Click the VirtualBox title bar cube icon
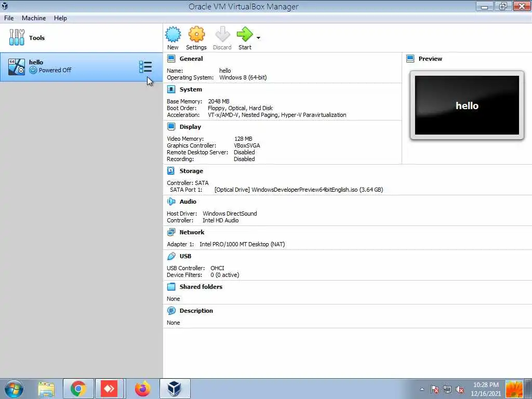This screenshot has width=532, height=399. pos(5,6)
